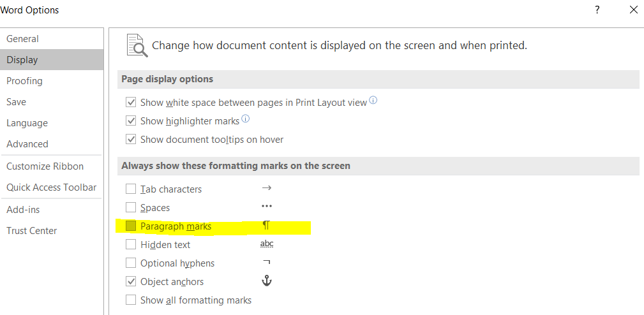Open the Add-ins category
Viewport: 644px width, 315px height.
tap(52, 210)
